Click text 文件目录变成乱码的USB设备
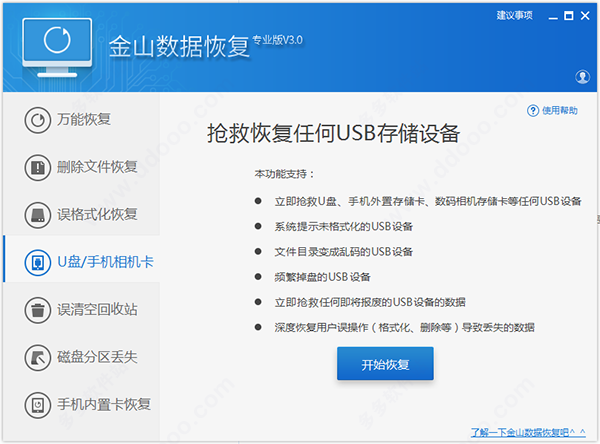The image size is (600, 444). [343, 252]
